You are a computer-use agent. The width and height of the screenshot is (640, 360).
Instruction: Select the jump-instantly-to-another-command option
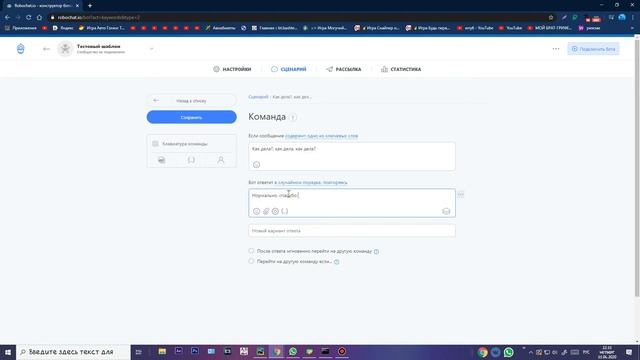(251, 251)
